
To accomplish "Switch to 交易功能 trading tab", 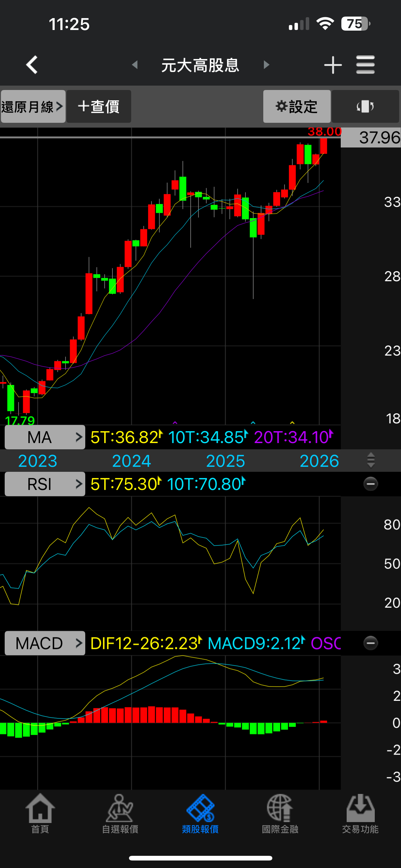I will click(x=360, y=814).
